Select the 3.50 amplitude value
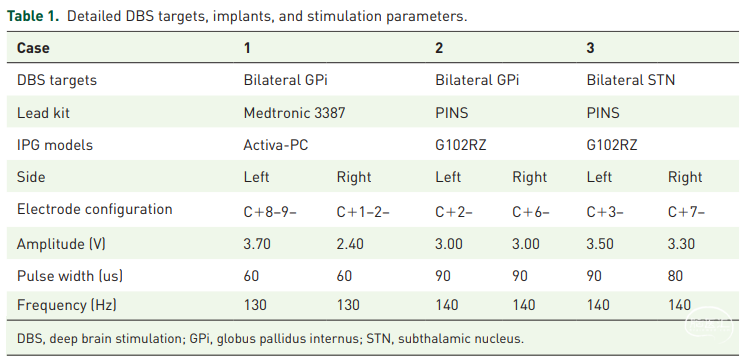Screen dimensions: 746x362 [600, 244]
